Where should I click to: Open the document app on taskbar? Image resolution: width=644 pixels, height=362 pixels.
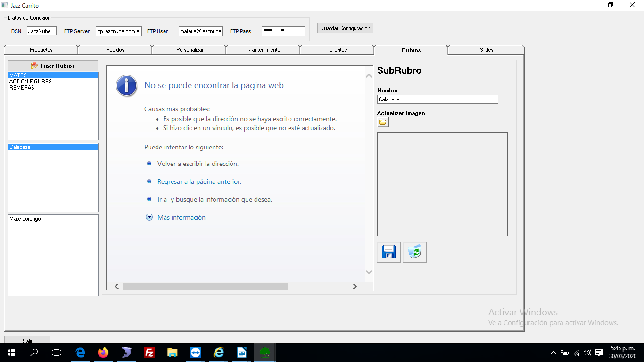242,352
